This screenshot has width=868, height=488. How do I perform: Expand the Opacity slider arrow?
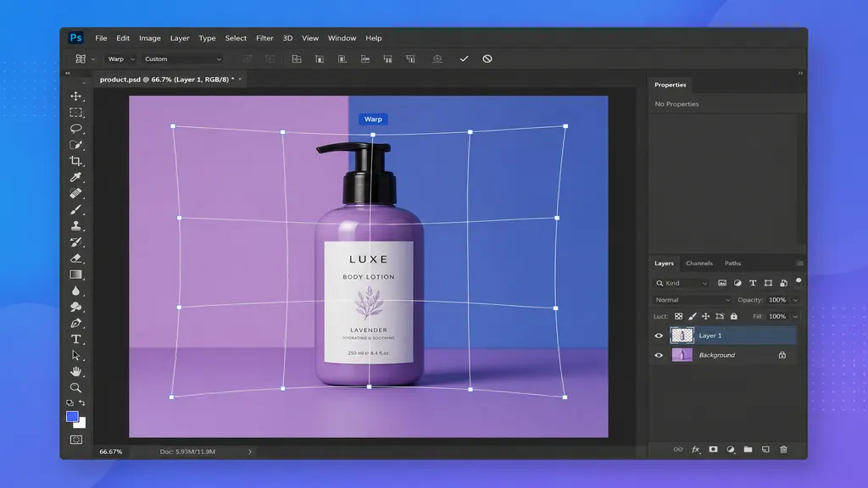[x=795, y=300]
